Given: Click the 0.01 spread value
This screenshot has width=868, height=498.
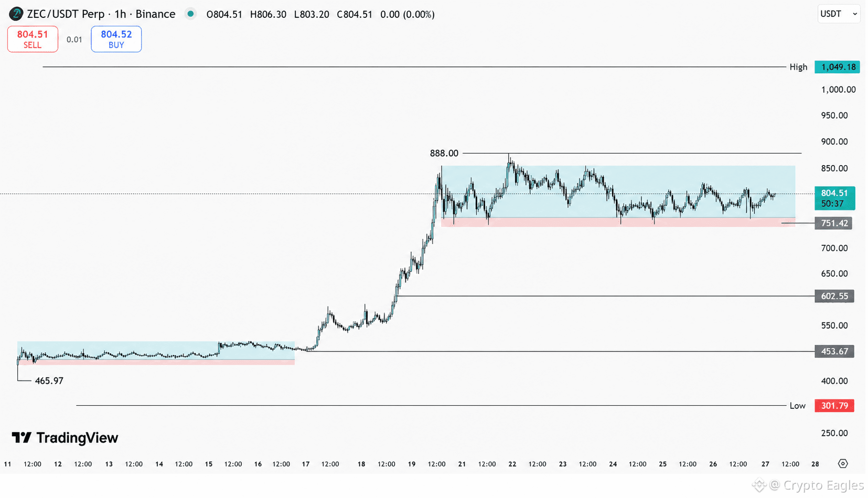Looking at the screenshot, I should (74, 39).
